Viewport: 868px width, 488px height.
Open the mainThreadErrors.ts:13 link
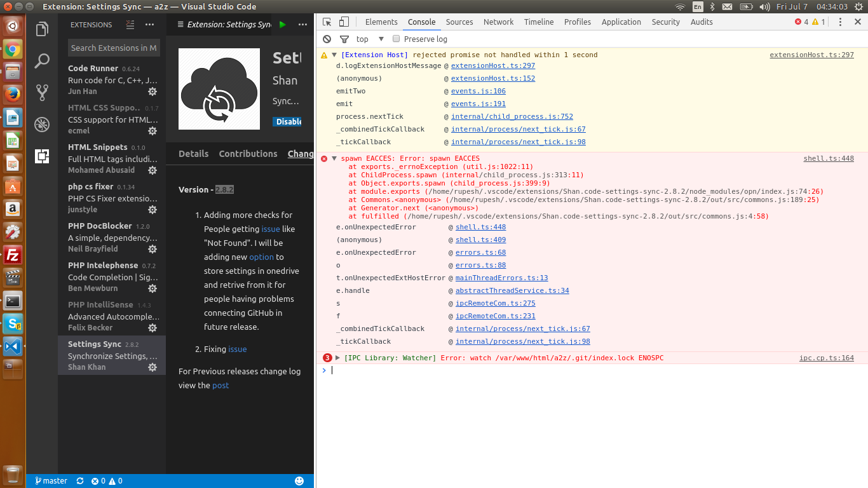coord(502,278)
